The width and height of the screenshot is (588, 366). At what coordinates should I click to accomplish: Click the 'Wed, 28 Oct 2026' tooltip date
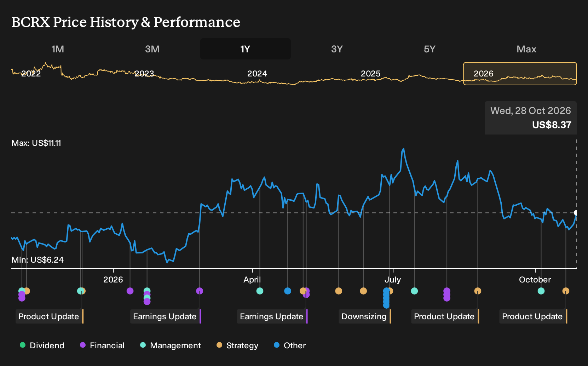[x=531, y=111]
